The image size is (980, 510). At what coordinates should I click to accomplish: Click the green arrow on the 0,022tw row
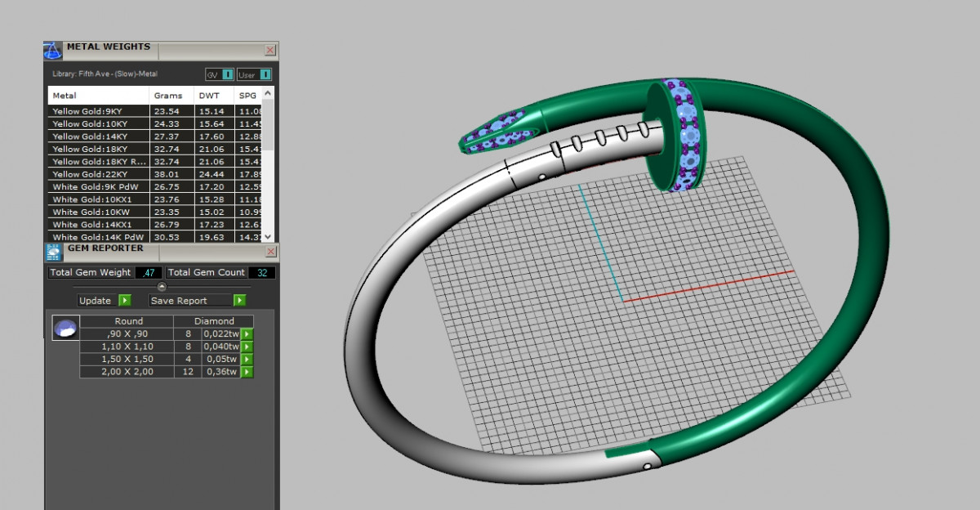click(x=247, y=334)
